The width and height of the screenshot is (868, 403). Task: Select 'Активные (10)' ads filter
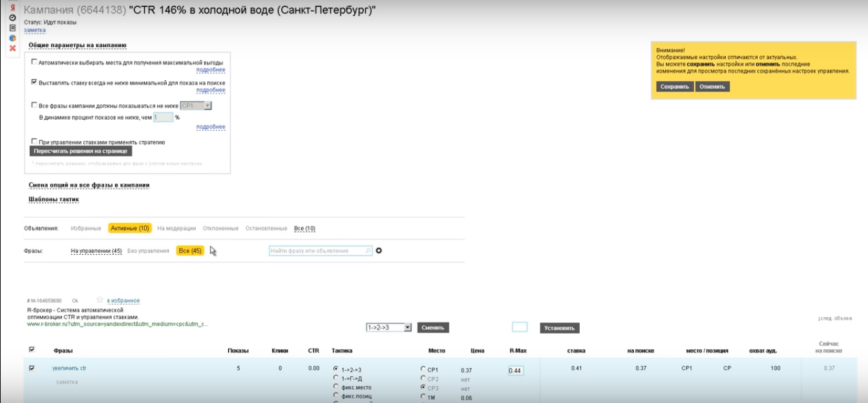tap(130, 228)
